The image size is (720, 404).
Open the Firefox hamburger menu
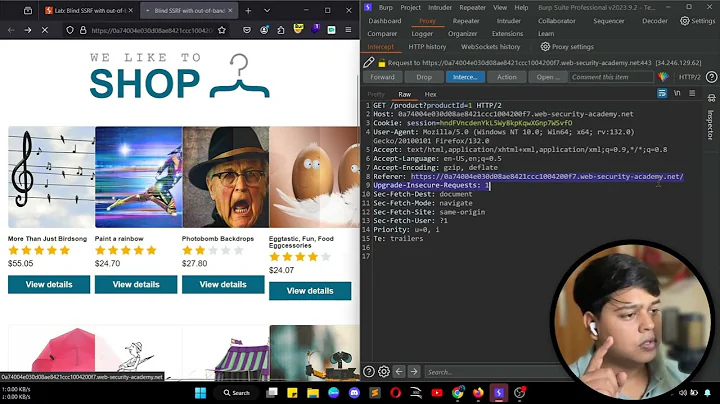pyautogui.click(x=348, y=30)
